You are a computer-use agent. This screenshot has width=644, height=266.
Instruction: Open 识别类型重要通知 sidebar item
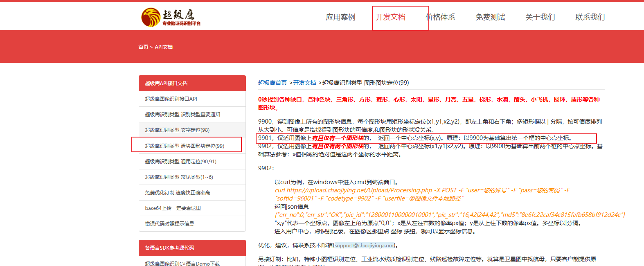pos(192,115)
